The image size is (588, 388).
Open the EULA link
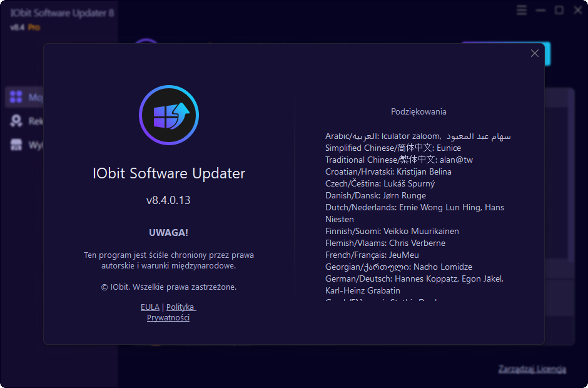(x=150, y=307)
